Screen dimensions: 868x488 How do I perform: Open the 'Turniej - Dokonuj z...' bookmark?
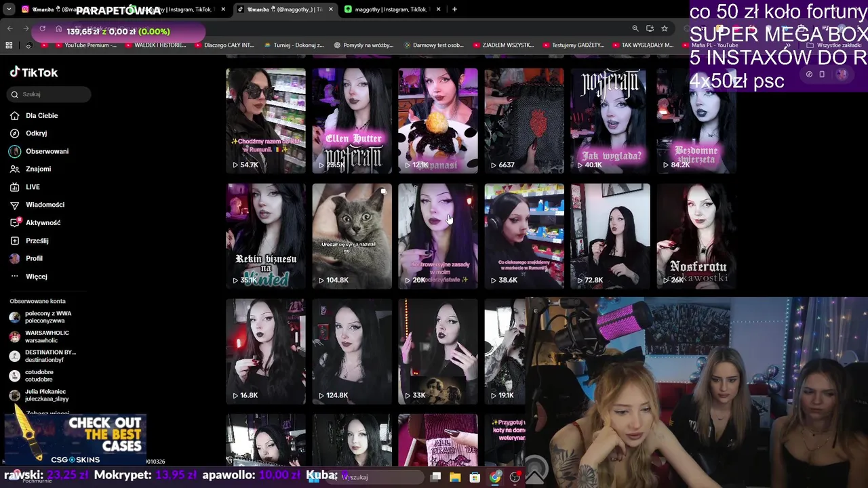pyautogui.click(x=294, y=45)
